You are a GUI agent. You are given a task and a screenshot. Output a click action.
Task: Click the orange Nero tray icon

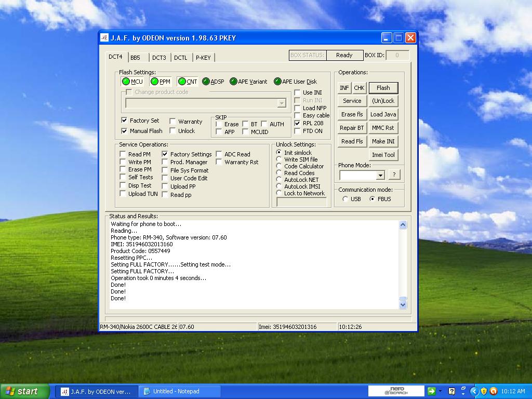point(493,391)
